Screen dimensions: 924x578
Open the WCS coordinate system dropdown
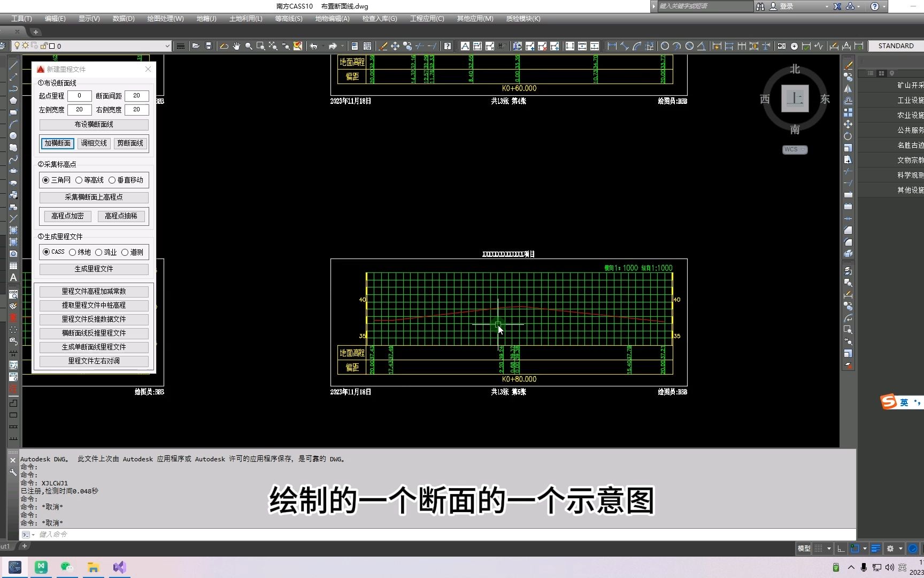(795, 150)
